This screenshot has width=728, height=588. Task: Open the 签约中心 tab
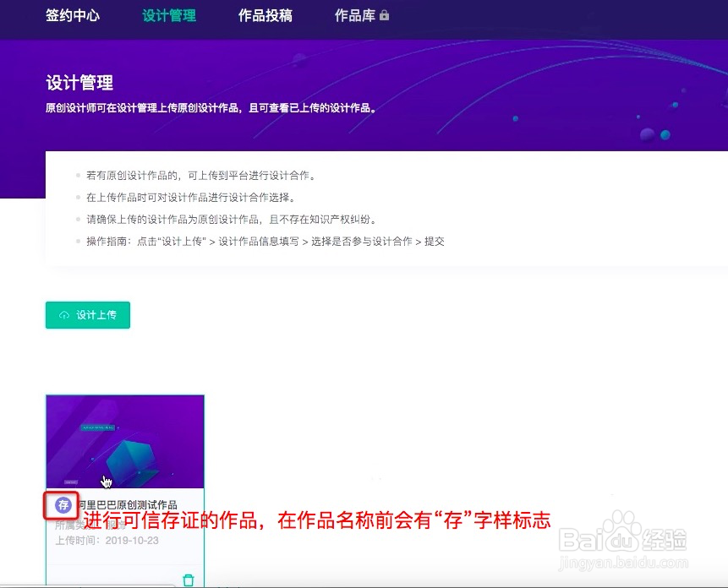point(73,15)
